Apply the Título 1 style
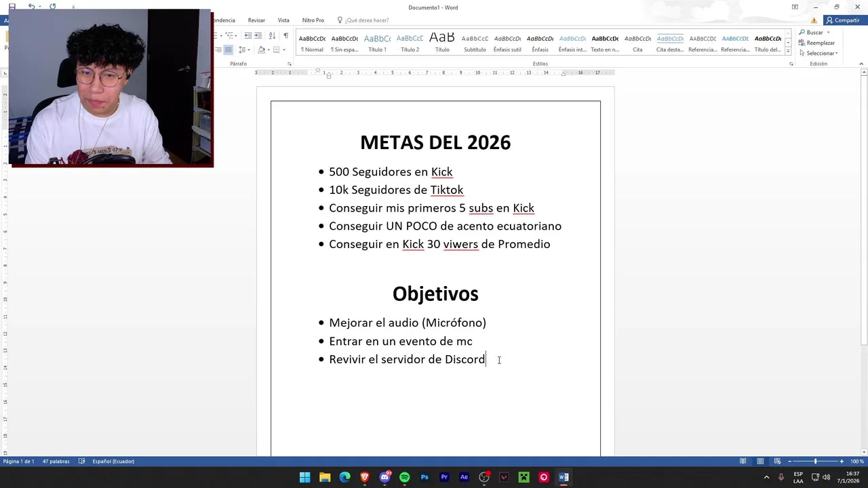 point(377,43)
